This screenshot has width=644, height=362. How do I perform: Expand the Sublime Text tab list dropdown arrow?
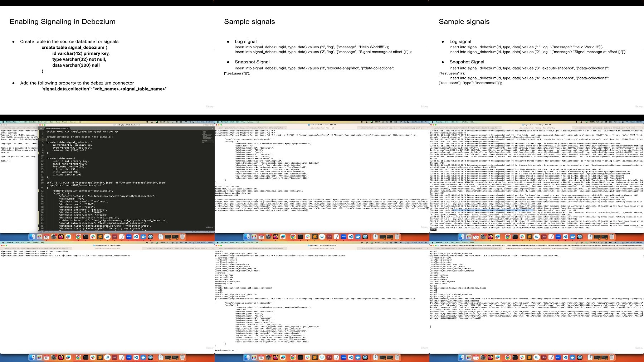213,128
